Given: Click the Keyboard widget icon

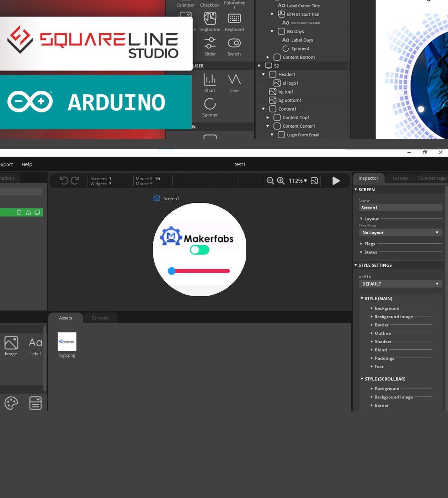Looking at the screenshot, I should [234, 18].
